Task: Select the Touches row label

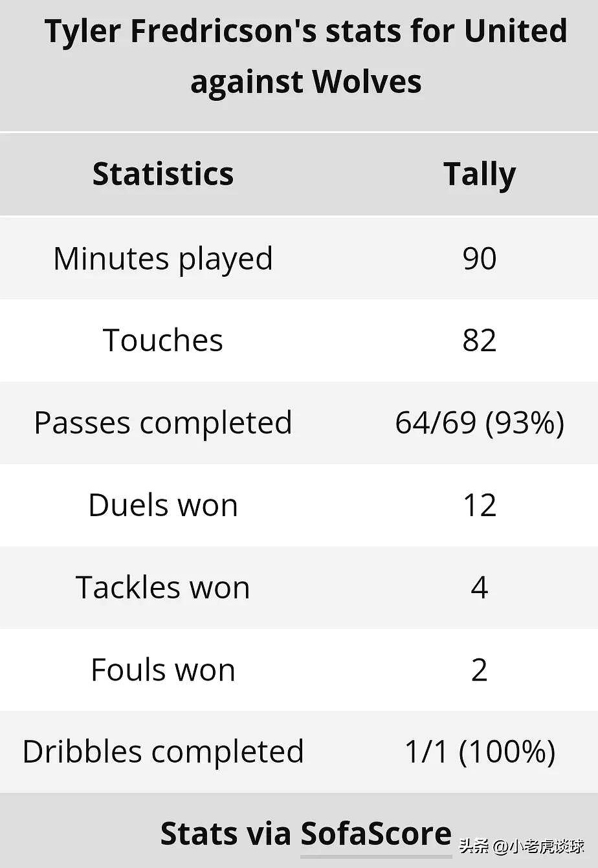Action: tap(163, 340)
